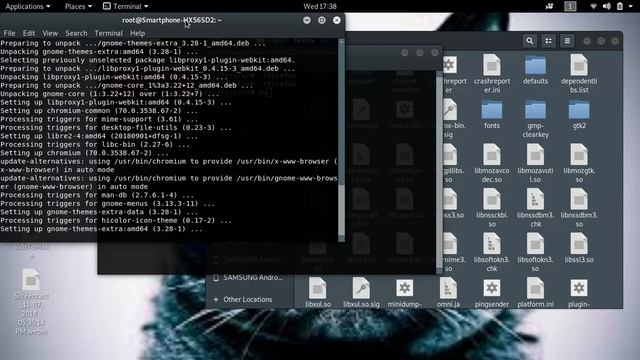Open the system menu arrow at top right
Screen dimensions: 640x360
[x=630, y=6]
